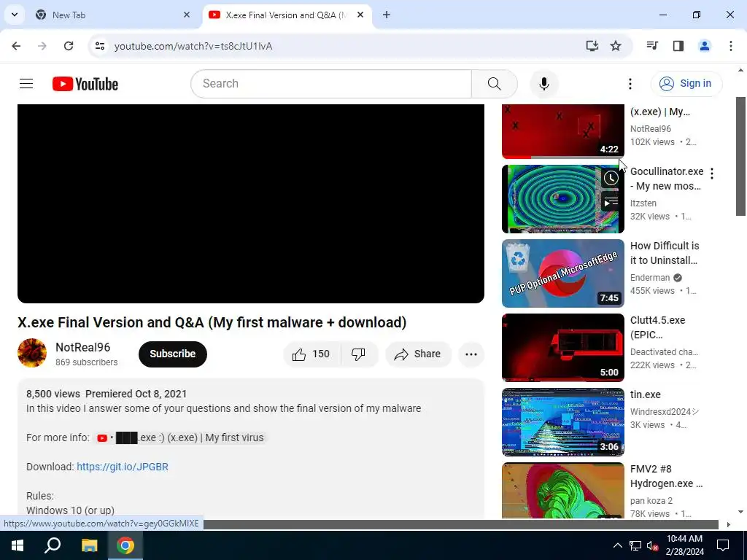Open NotReal96 channel avatar
This screenshot has width=747, height=560.
[32, 354]
